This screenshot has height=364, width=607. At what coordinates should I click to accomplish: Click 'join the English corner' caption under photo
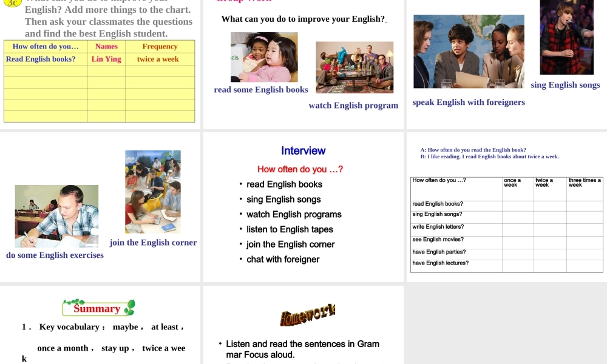click(153, 243)
